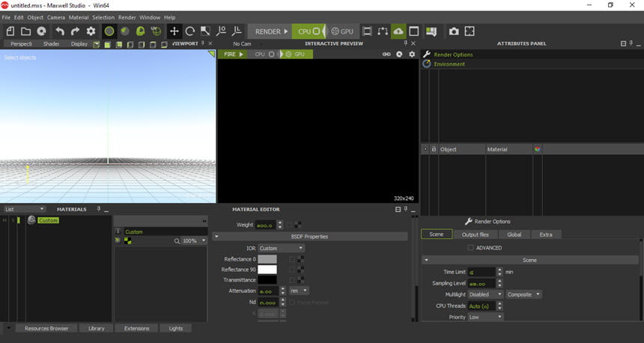Switch to the Output files tab

pyautogui.click(x=476, y=234)
